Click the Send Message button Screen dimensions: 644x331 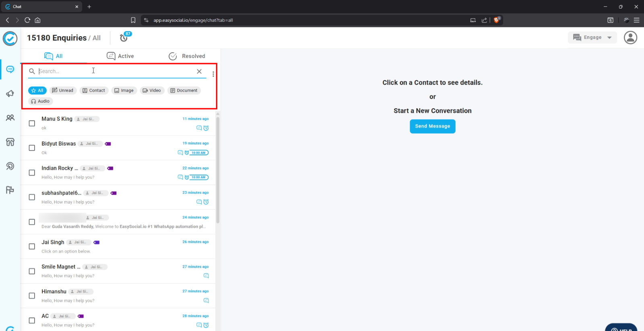coord(432,126)
